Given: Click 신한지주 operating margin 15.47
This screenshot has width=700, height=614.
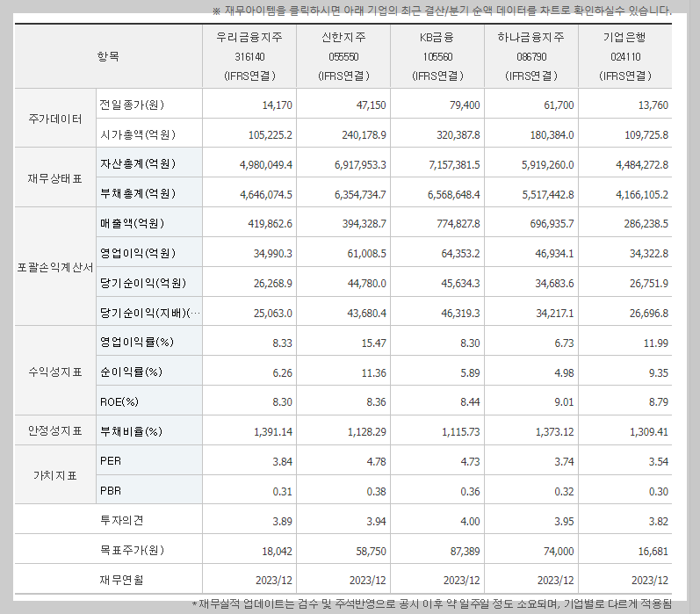Looking at the screenshot, I should click(373, 343).
